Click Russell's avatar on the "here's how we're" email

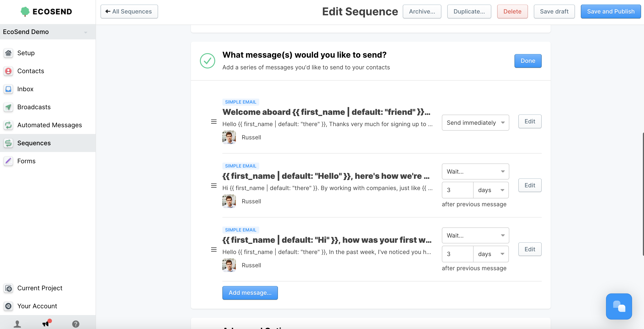click(x=229, y=201)
